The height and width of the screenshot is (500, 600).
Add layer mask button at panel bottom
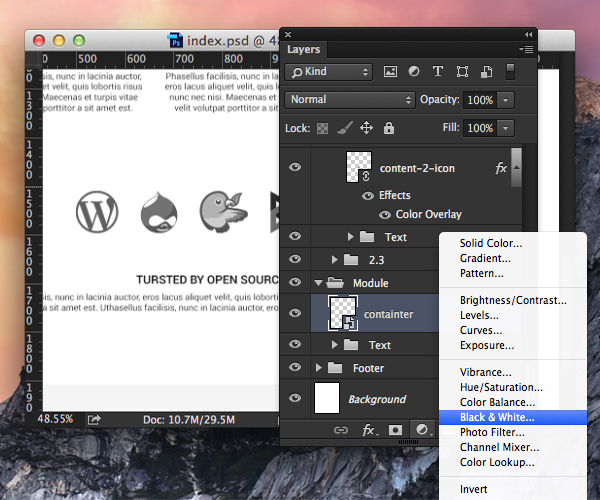point(395,430)
